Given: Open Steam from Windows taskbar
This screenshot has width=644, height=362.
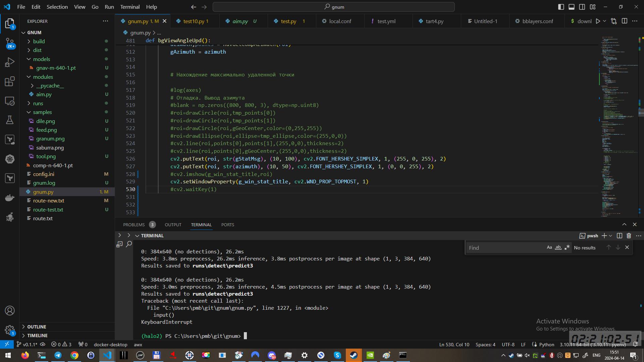Looking at the screenshot, I should tap(354, 355).
